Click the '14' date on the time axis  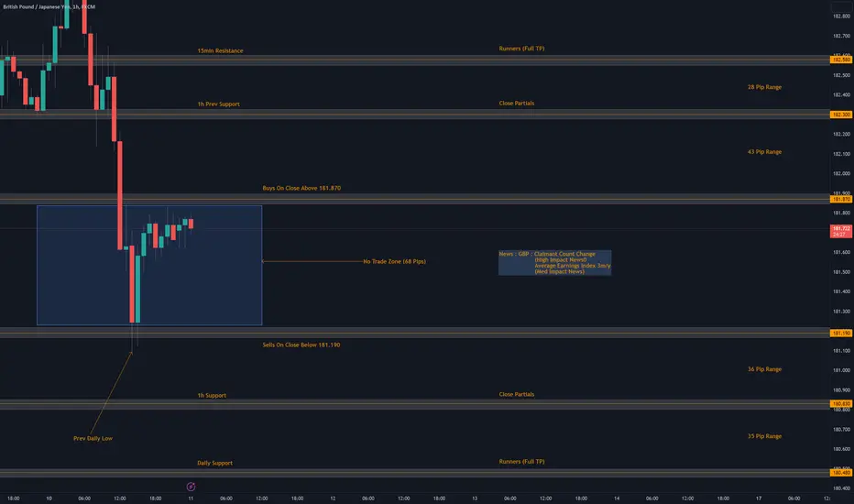point(617,498)
